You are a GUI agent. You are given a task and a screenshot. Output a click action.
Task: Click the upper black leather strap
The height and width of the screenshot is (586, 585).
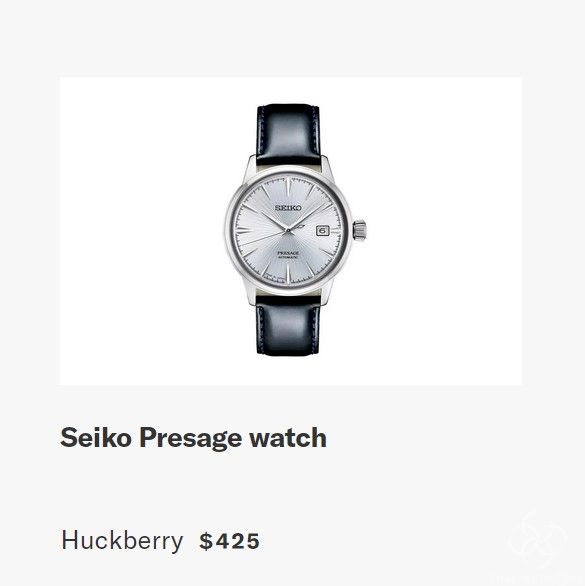(288, 135)
